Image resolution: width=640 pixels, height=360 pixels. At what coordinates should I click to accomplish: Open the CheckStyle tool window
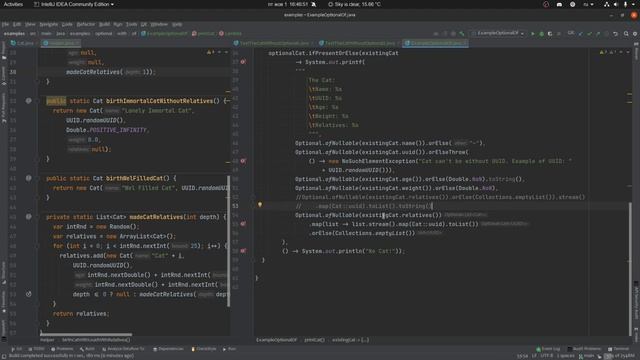(x=204, y=349)
